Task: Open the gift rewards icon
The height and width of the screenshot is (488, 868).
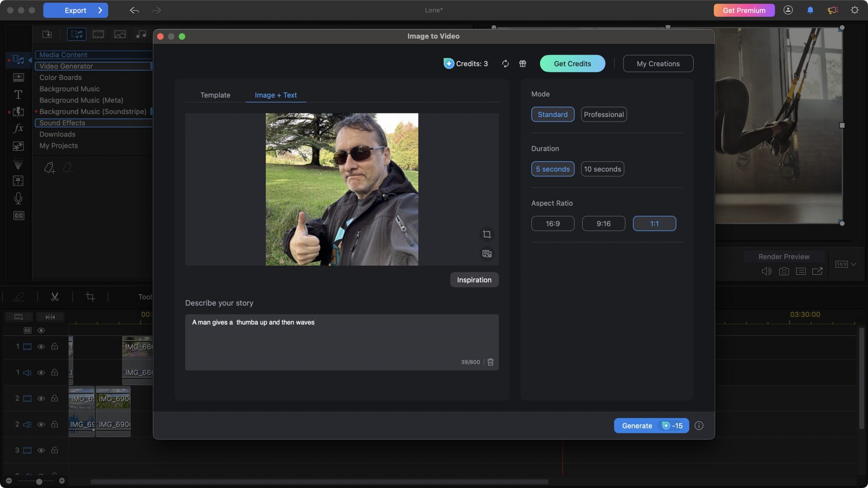Action: 523,64
